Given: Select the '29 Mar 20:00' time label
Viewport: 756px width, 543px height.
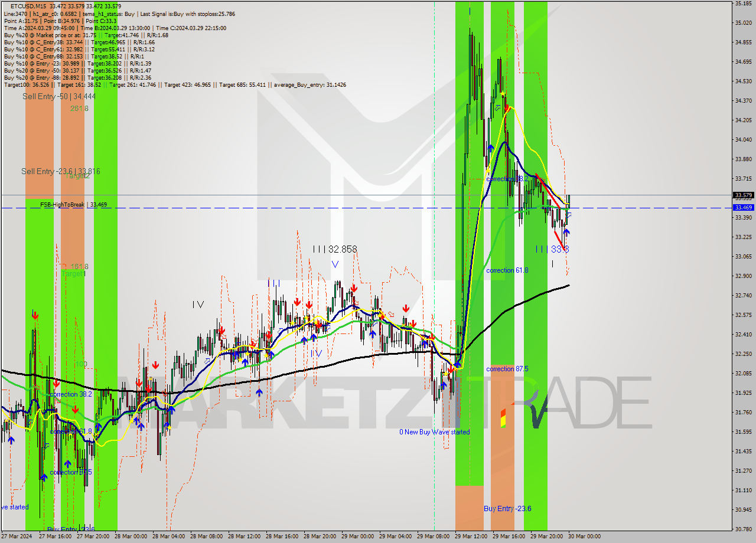Looking at the screenshot, I should pos(546,537).
